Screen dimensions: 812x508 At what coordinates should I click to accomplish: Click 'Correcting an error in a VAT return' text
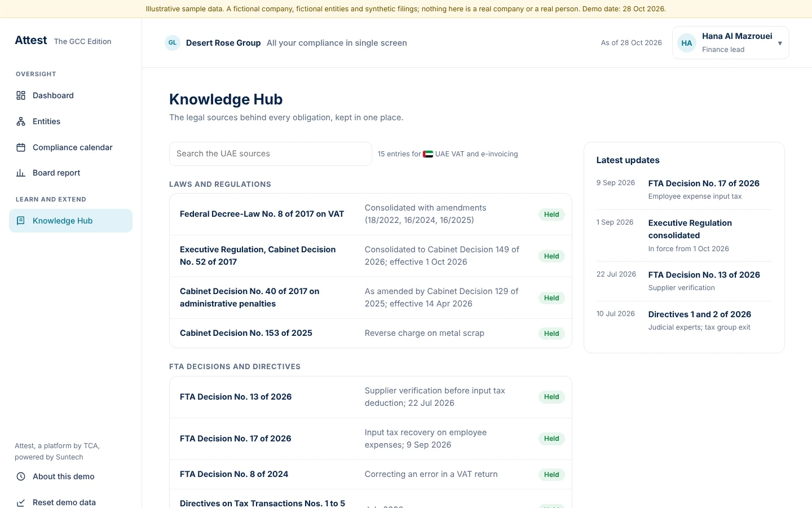(x=431, y=474)
